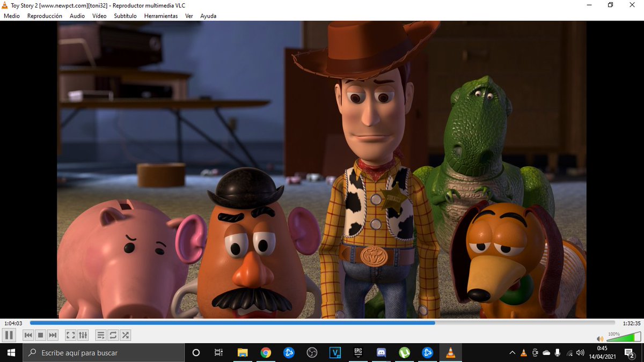Screen dimensions: 644x362
Task: Open the clock showing 0:45 14/04/2021
Action: pyautogui.click(x=602, y=352)
